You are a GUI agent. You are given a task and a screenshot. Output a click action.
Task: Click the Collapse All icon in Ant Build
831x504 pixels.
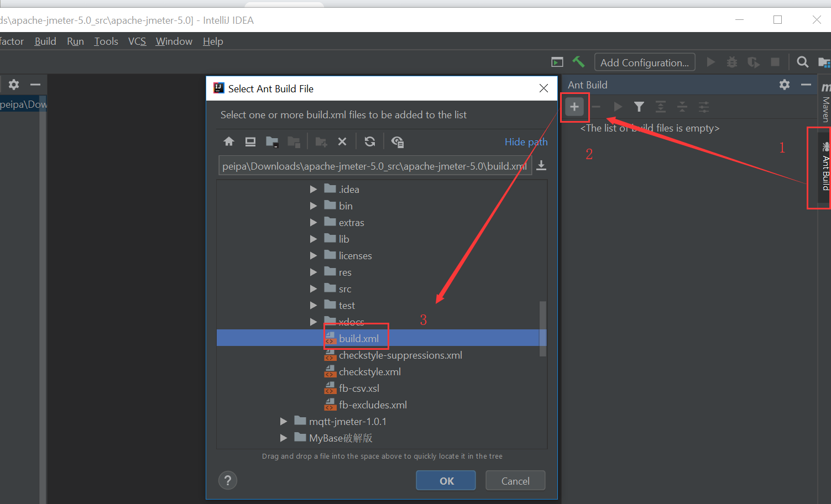(x=682, y=107)
